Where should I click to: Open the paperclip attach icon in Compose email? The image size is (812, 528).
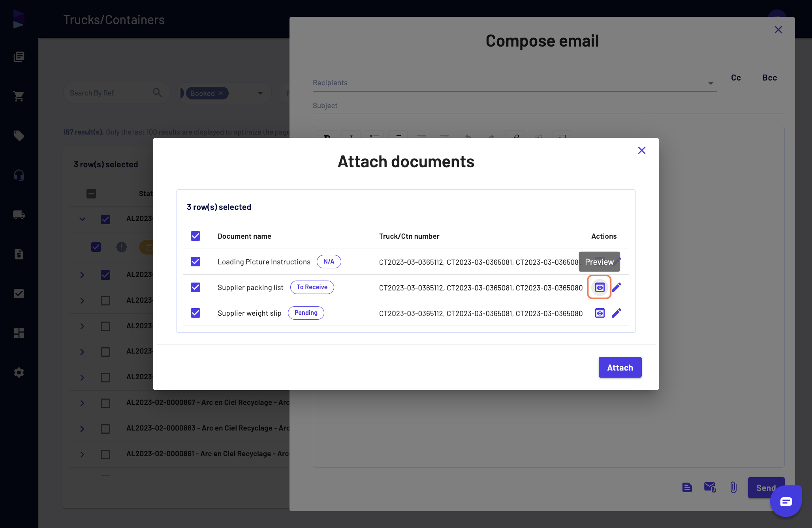(x=733, y=488)
